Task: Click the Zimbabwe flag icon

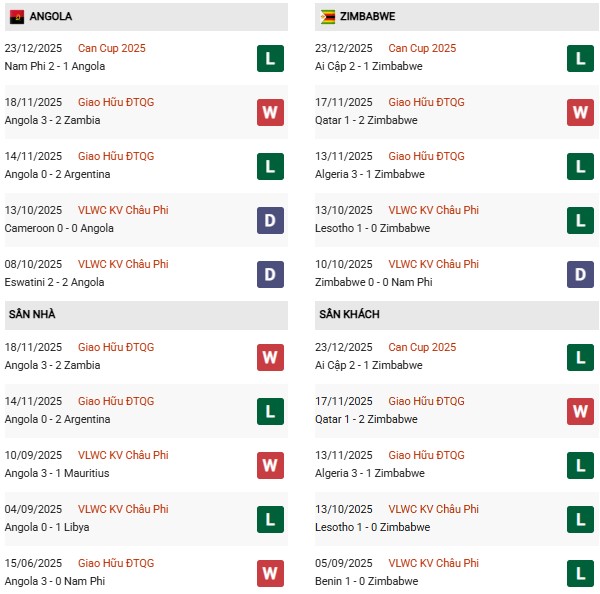Action: 327,17
